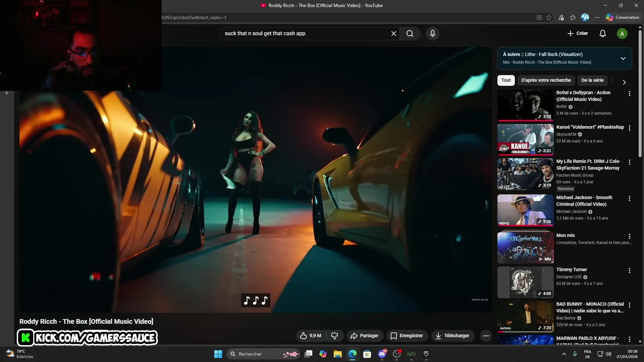Open options for My Life Remix video

(629, 162)
